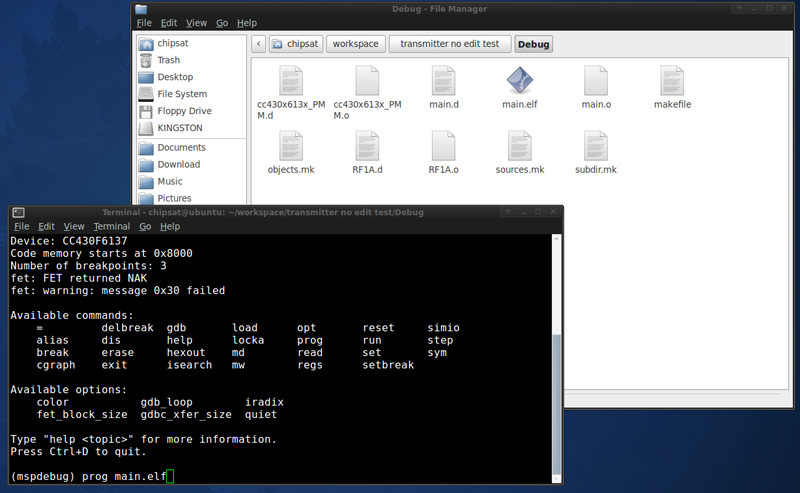The width and height of the screenshot is (800, 493).
Task: Select the main.elf executable icon
Action: click(520, 81)
